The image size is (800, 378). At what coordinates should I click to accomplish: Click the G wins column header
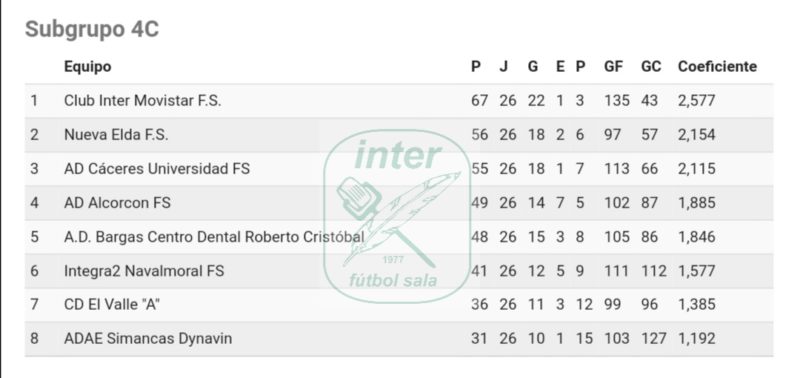pos(533,66)
